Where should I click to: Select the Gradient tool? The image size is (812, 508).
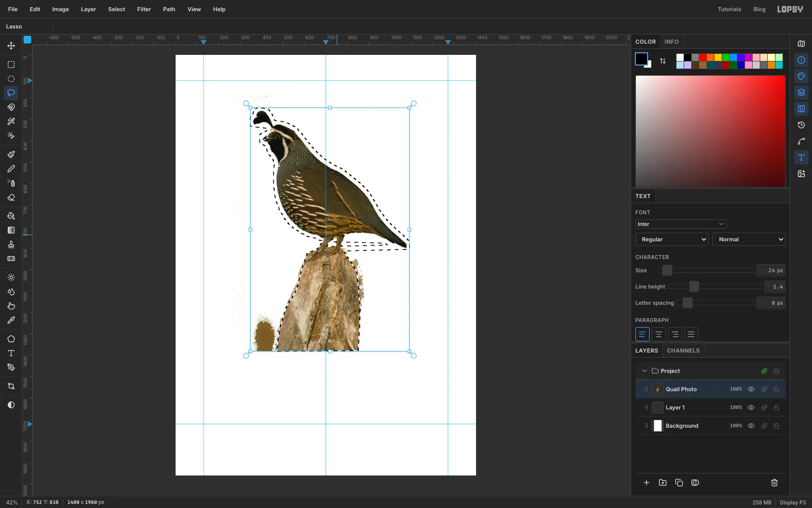pyautogui.click(x=11, y=230)
